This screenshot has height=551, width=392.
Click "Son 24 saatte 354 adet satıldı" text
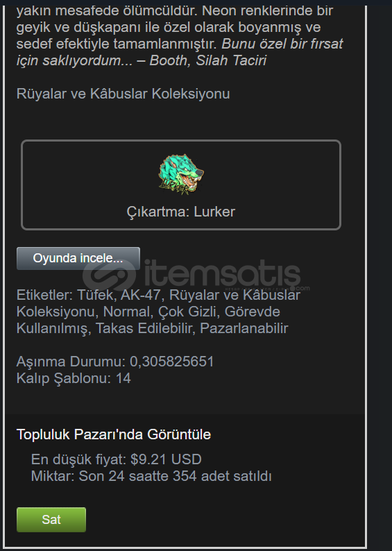[x=175, y=476]
